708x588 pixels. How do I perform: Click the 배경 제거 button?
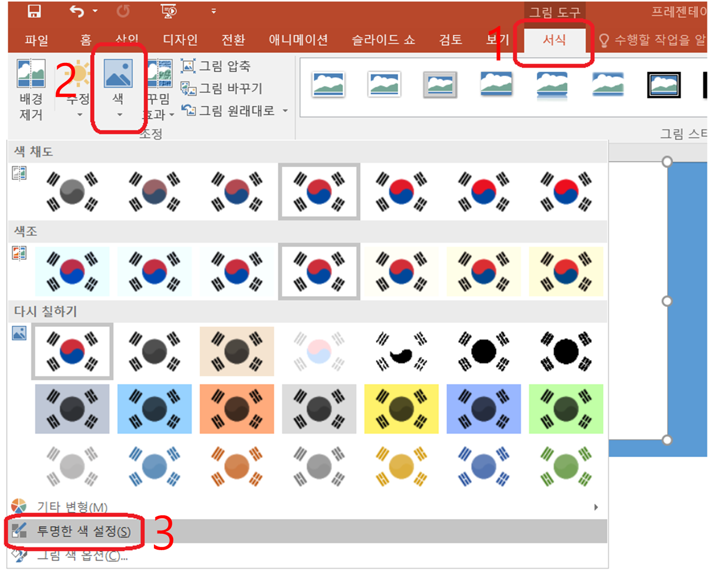pyautogui.click(x=31, y=89)
